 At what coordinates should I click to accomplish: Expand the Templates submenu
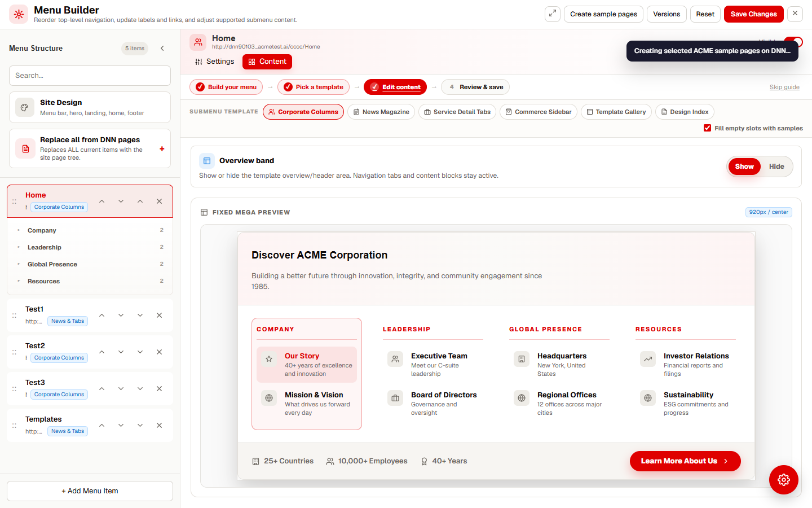(140, 426)
